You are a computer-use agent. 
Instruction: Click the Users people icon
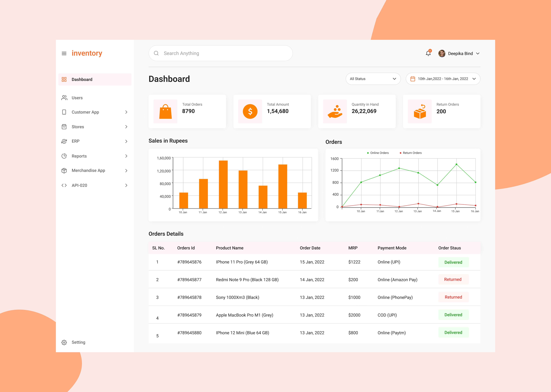64,98
